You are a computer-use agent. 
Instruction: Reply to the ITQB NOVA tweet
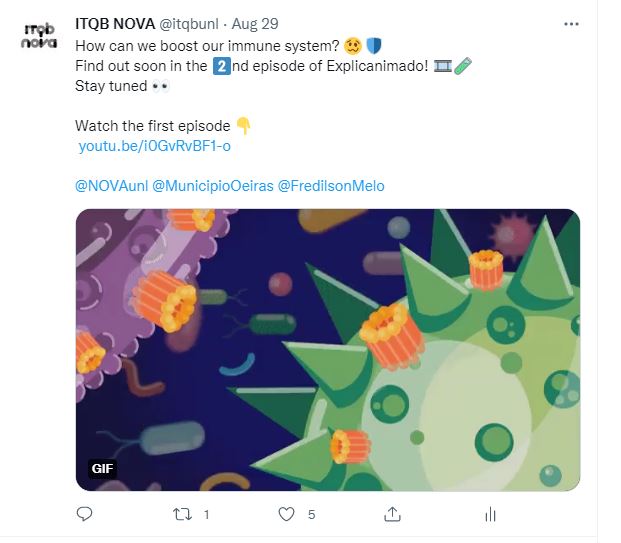pos(84,514)
